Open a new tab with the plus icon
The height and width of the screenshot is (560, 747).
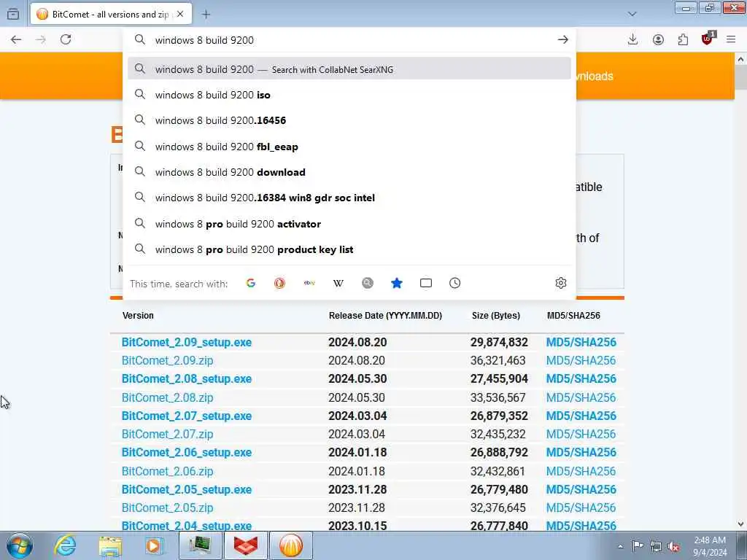click(206, 15)
